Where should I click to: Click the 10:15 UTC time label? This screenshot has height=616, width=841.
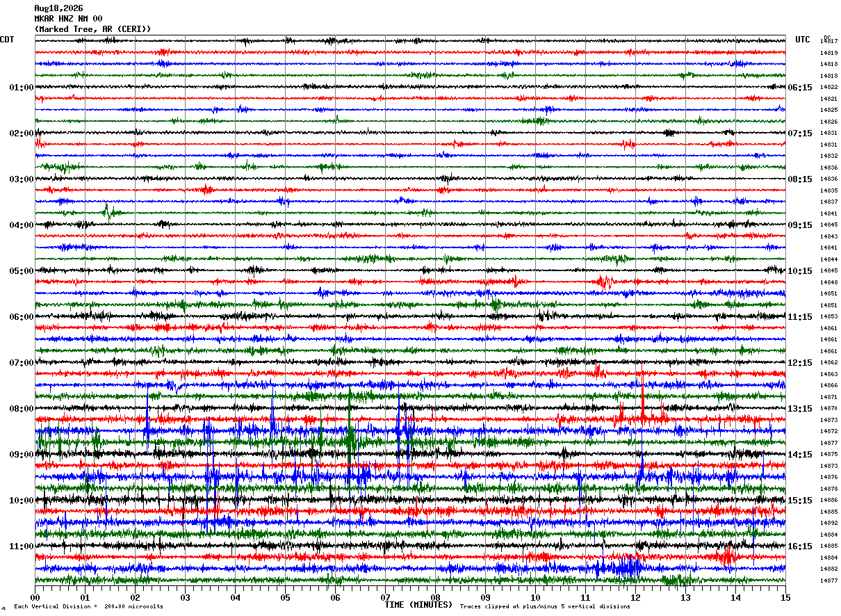800,271
